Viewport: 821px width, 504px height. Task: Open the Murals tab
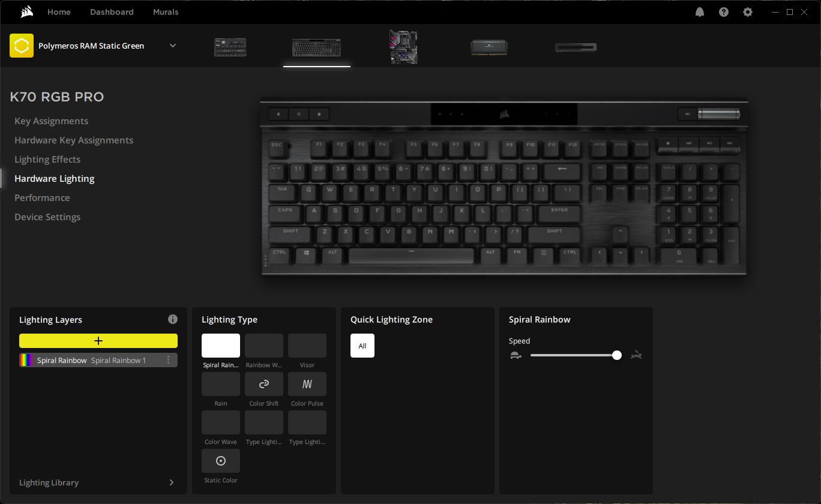pyautogui.click(x=166, y=12)
